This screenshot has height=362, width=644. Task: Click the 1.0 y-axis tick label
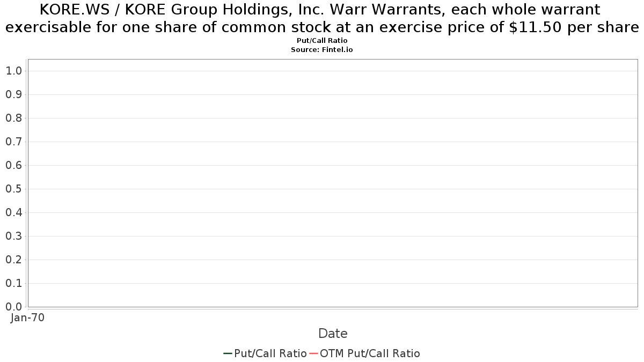13,71
